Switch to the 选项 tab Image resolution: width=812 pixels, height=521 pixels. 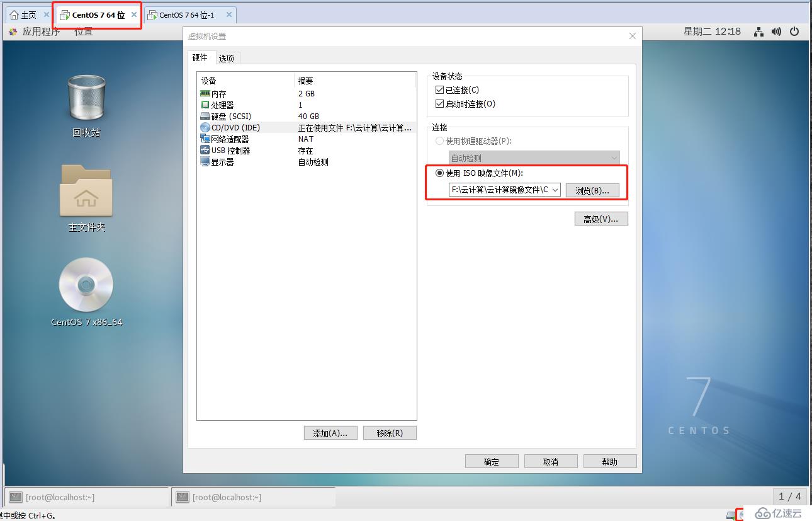coord(227,58)
